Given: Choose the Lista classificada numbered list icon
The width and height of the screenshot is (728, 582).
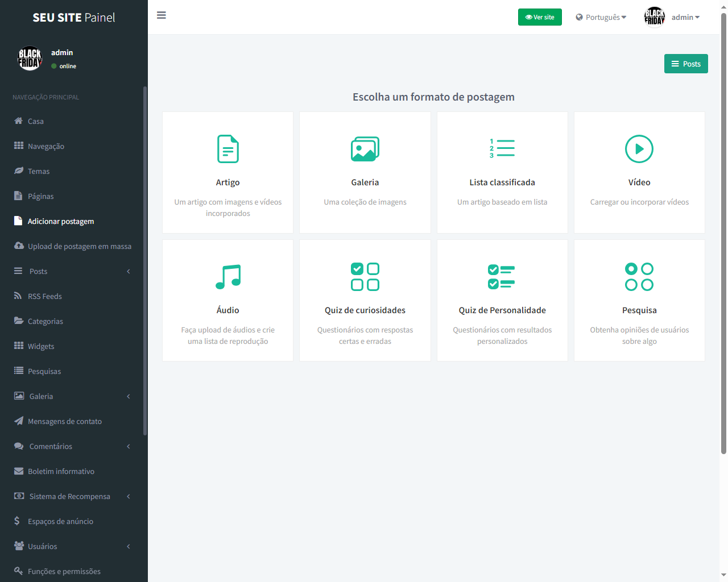Looking at the screenshot, I should coord(502,148).
